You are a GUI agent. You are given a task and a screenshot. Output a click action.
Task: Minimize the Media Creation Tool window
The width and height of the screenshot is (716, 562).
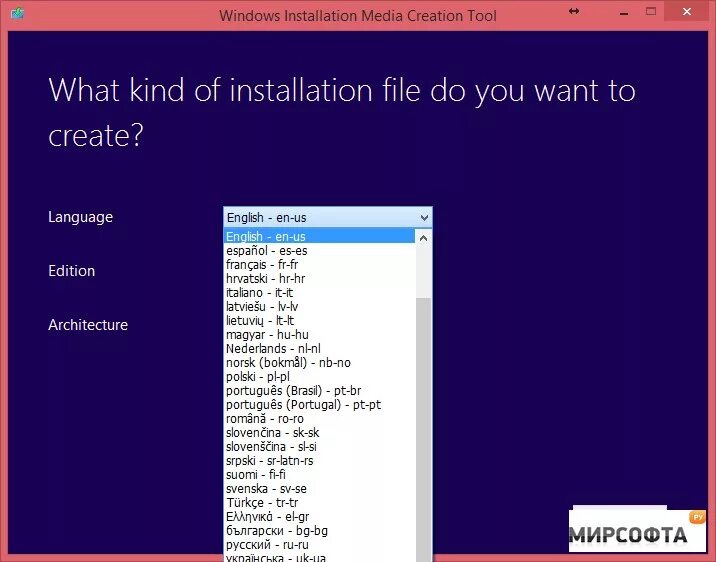tap(624, 13)
